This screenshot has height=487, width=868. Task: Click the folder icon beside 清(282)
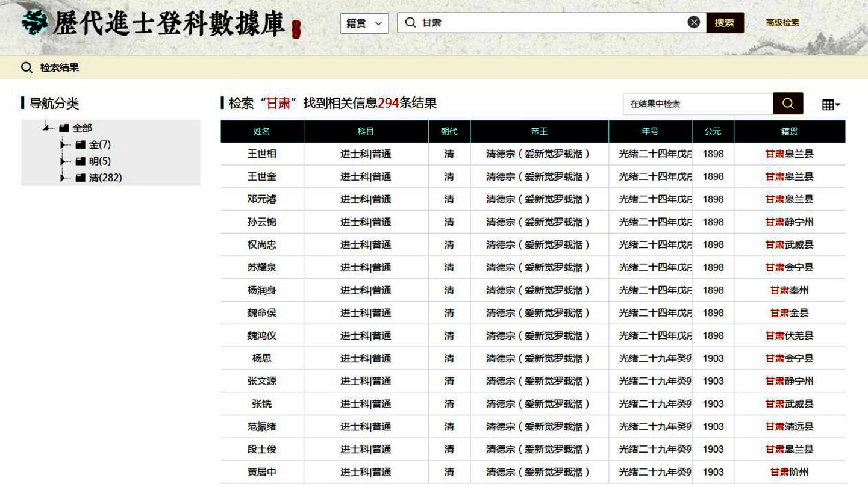coord(81,178)
